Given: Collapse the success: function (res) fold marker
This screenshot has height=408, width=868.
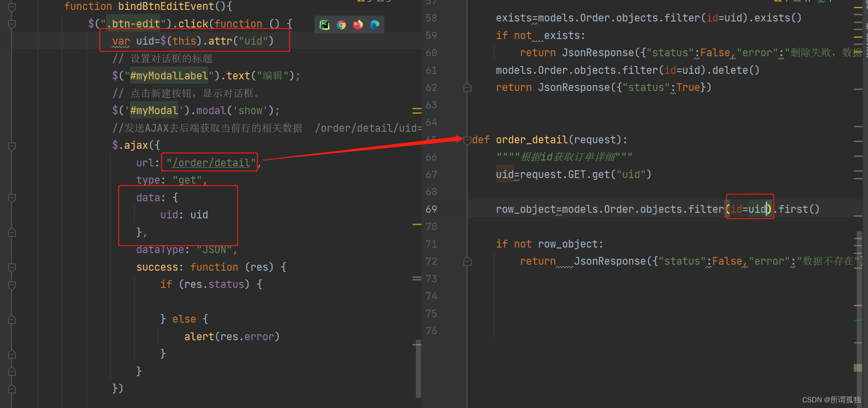Looking at the screenshot, I should [12, 267].
